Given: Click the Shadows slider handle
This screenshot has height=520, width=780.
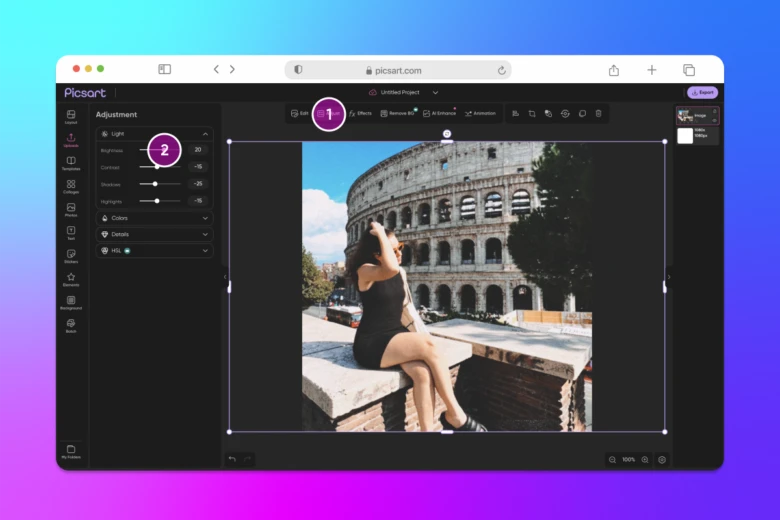Looking at the screenshot, I should pyautogui.click(x=155, y=184).
